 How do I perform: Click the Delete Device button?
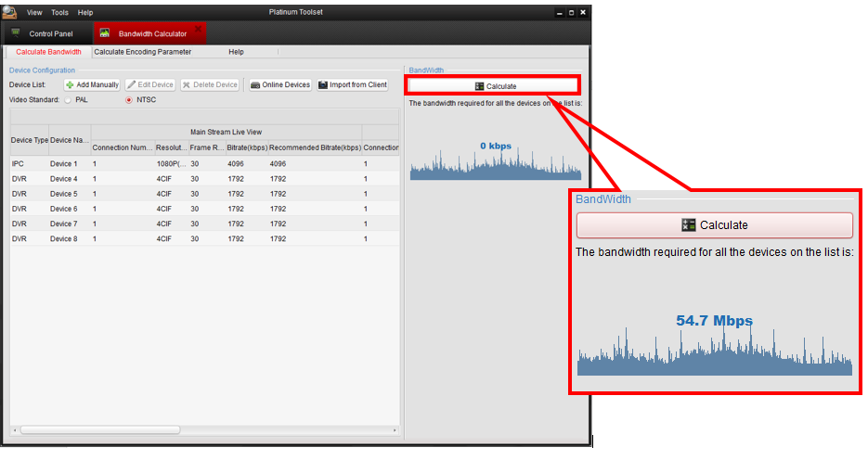click(210, 85)
